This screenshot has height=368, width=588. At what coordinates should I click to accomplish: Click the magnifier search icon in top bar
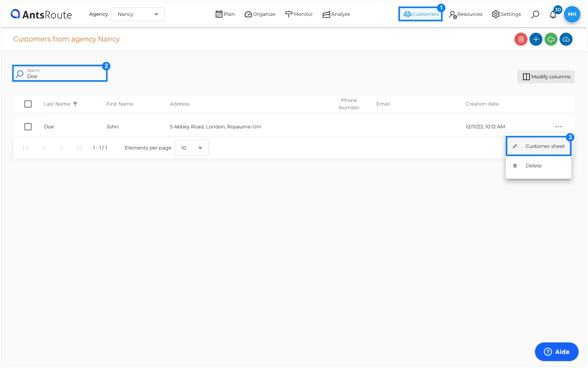535,14
